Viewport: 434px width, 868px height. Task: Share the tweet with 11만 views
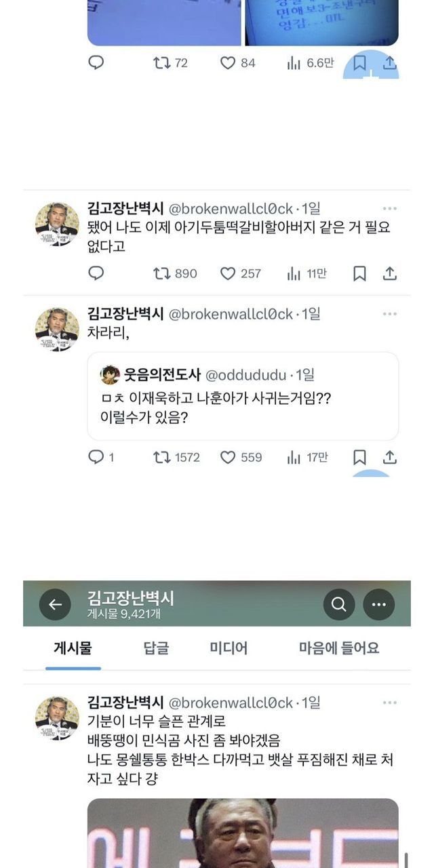pyautogui.click(x=389, y=273)
